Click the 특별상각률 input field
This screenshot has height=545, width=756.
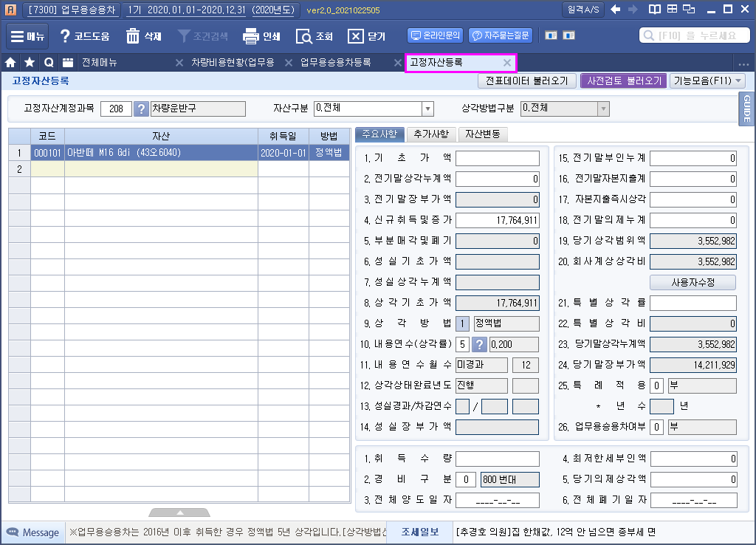tap(693, 303)
